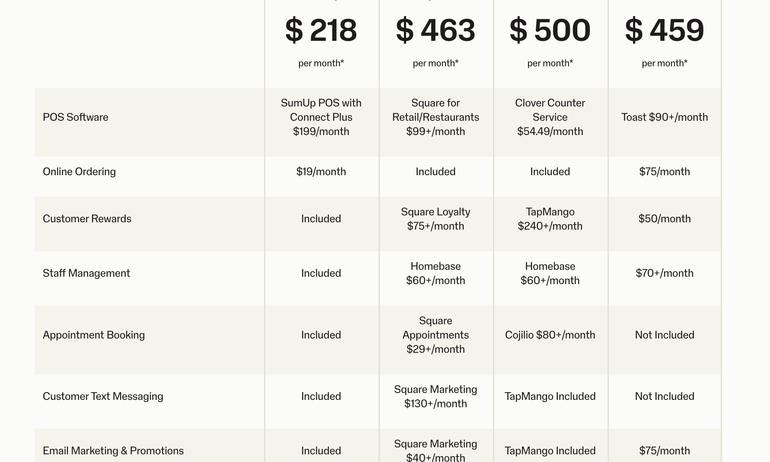Click the Toast $90+/month cell
Viewport: 770px width, 462px height.
(x=664, y=117)
